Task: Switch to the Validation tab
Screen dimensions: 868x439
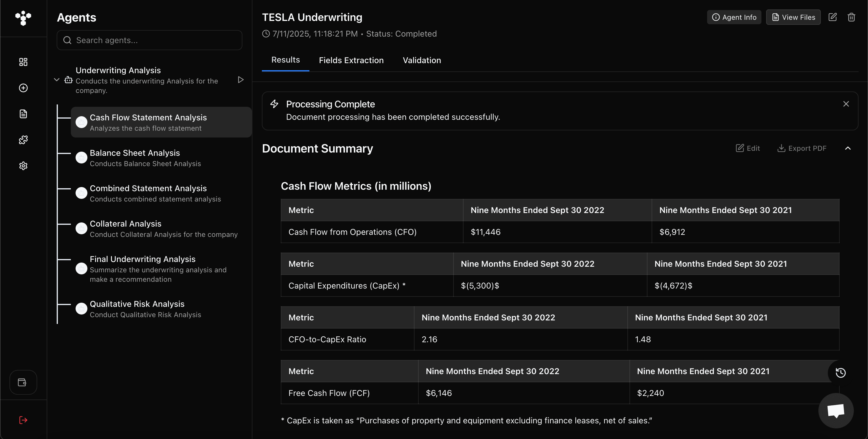Action: click(422, 60)
